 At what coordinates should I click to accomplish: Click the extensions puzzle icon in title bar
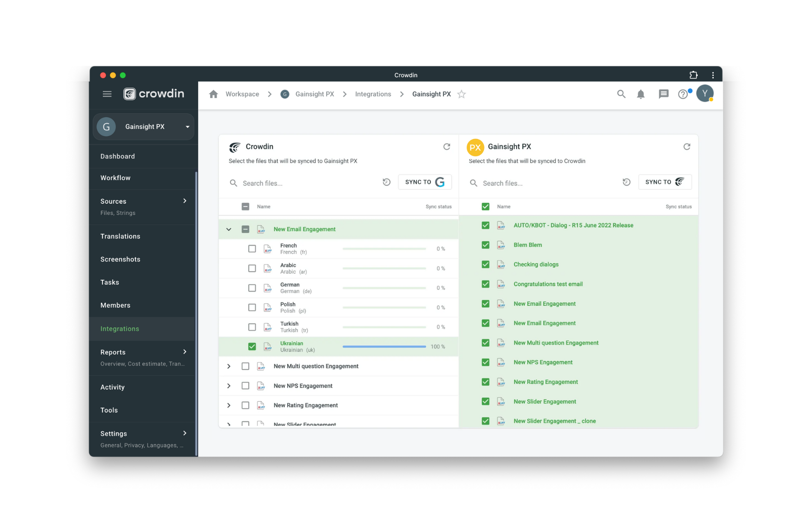pos(693,75)
